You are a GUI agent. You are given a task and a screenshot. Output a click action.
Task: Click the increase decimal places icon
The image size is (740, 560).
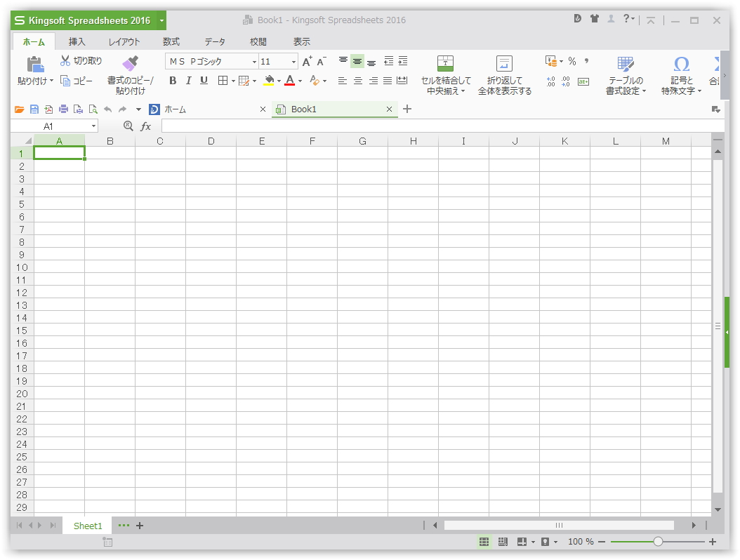pyautogui.click(x=551, y=81)
